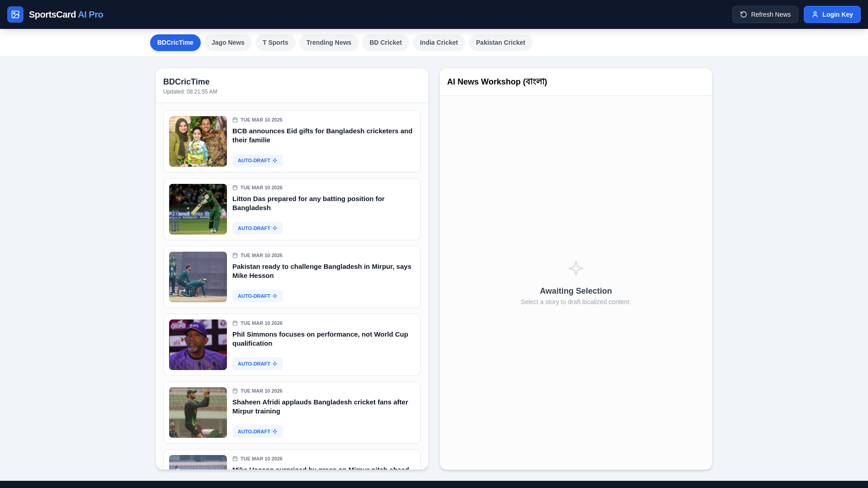
Task: Open the BCB Eid gifts family thumbnail
Action: coord(198,141)
